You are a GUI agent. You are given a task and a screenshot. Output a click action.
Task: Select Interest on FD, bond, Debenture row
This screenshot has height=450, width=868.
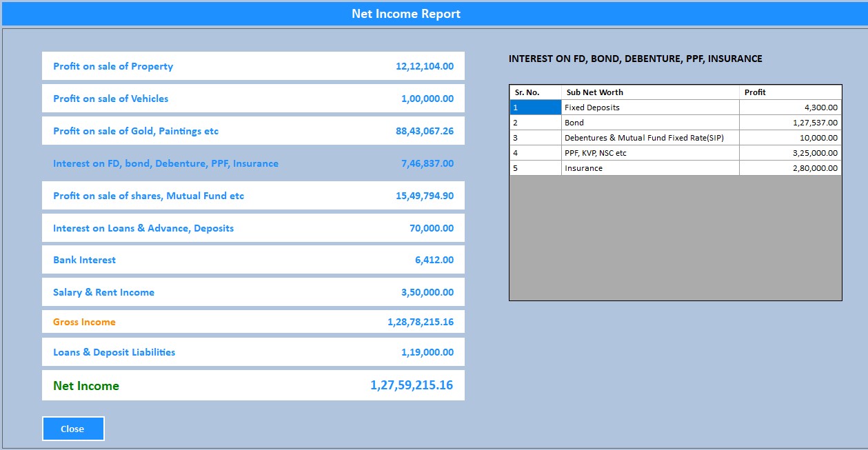coord(252,163)
